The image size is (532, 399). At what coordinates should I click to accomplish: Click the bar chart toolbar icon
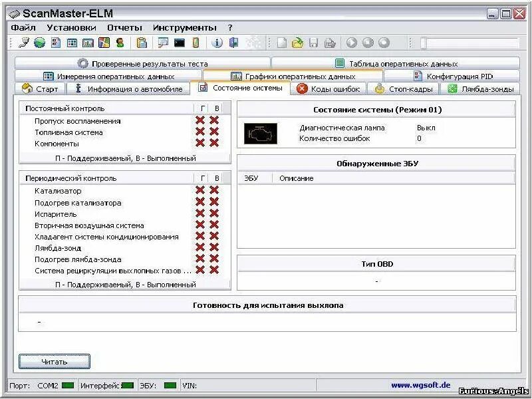click(88, 43)
